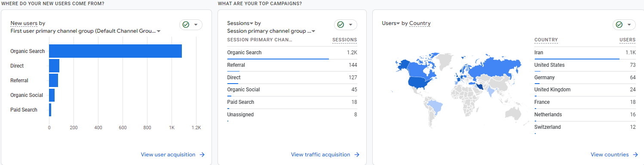The width and height of the screenshot is (644, 165).
Task: Click arrow icon next to View traffic acquisition
Action: pyautogui.click(x=357, y=155)
